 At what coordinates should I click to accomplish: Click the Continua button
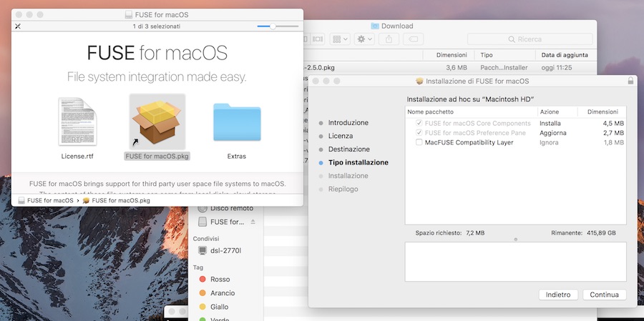pyautogui.click(x=604, y=295)
